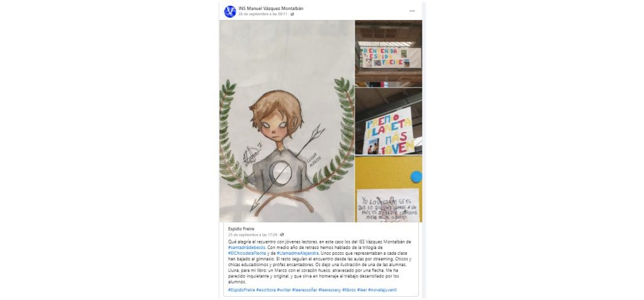644x300 pixels.
Task: Click the #leeressoñar hashtag
Action: click(304, 290)
